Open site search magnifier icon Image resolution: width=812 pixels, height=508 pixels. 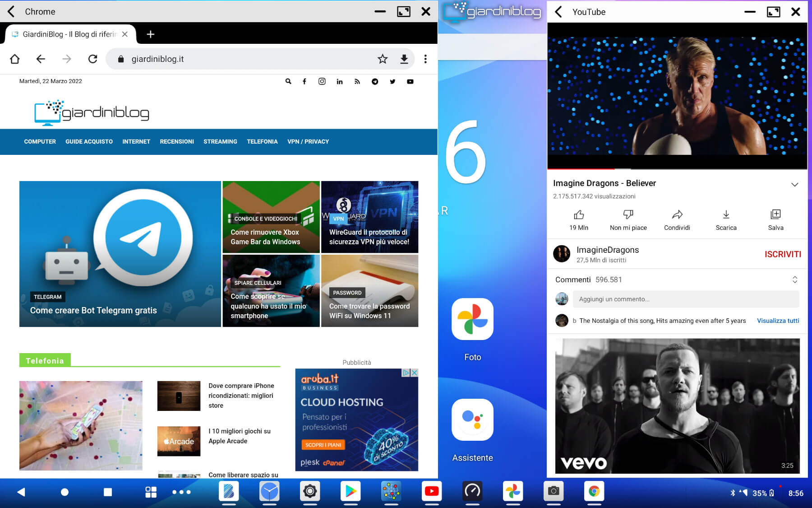point(288,82)
